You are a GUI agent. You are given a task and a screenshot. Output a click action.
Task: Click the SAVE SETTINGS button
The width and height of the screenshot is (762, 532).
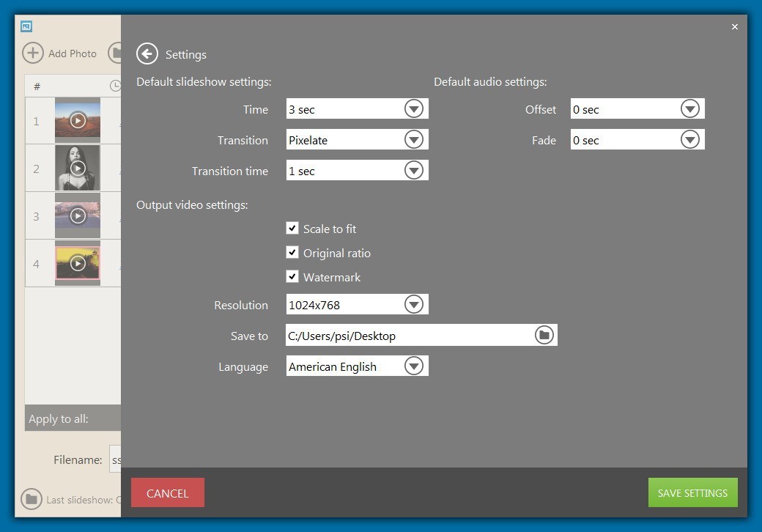pyautogui.click(x=692, y=492)
